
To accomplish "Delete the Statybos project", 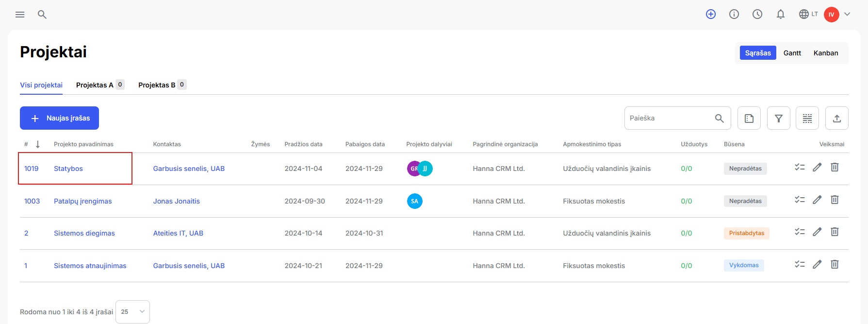I will coord(835,167).
